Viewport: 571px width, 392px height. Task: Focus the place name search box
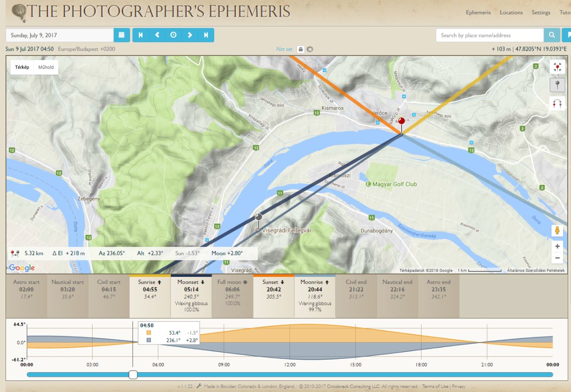pos(490,35)
